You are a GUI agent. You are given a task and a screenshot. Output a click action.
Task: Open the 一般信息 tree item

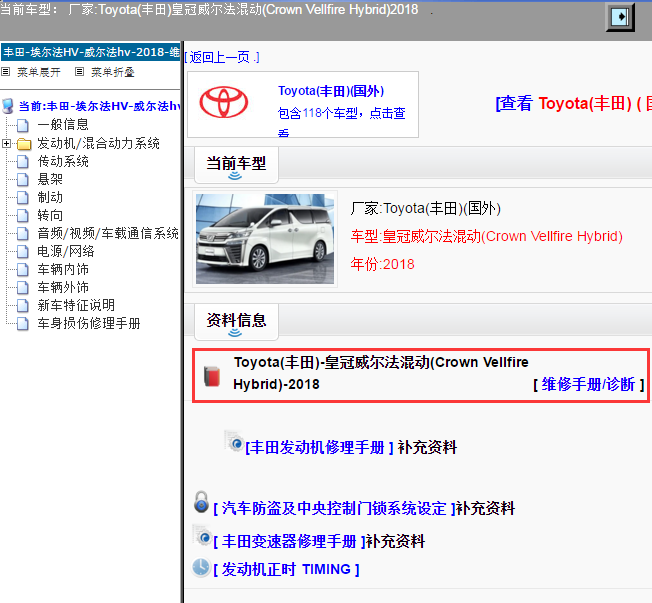(63, 125)
